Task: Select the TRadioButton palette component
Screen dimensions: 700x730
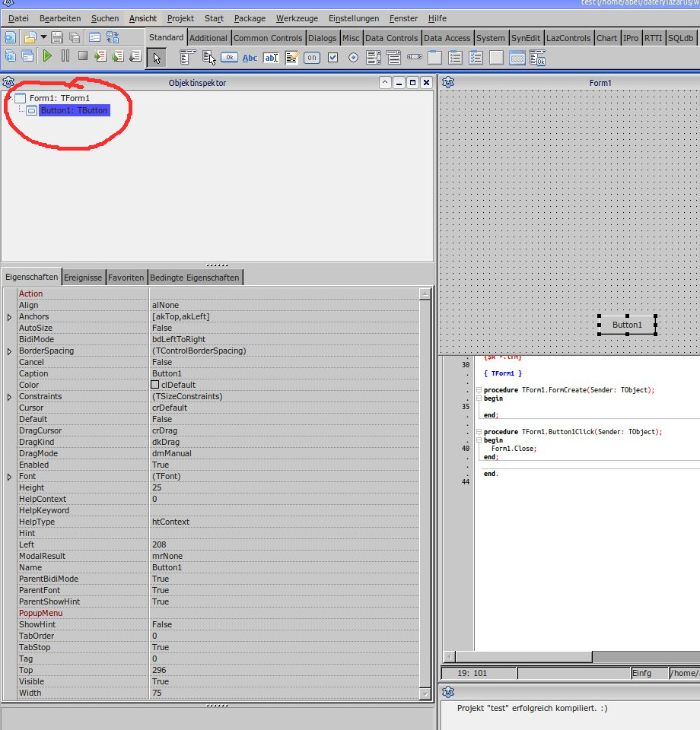Action: tap(353, 57)
